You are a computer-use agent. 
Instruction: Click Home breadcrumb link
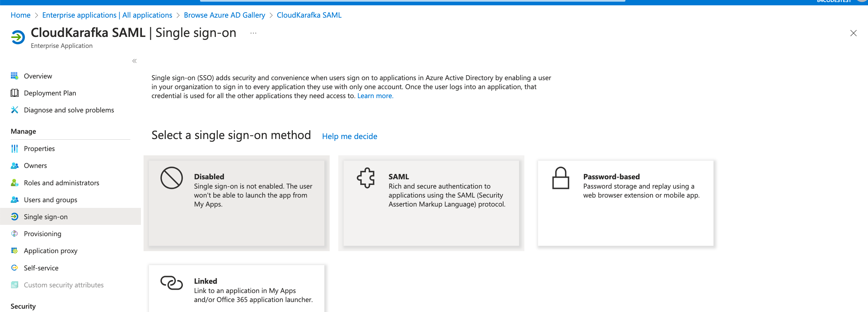[x=21, y=15]
